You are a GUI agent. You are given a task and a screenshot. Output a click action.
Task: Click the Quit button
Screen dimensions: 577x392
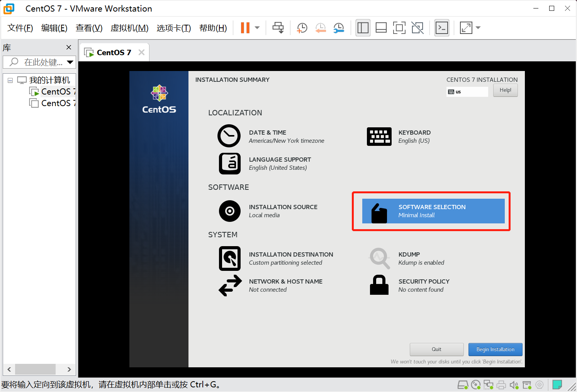[436, 350]
